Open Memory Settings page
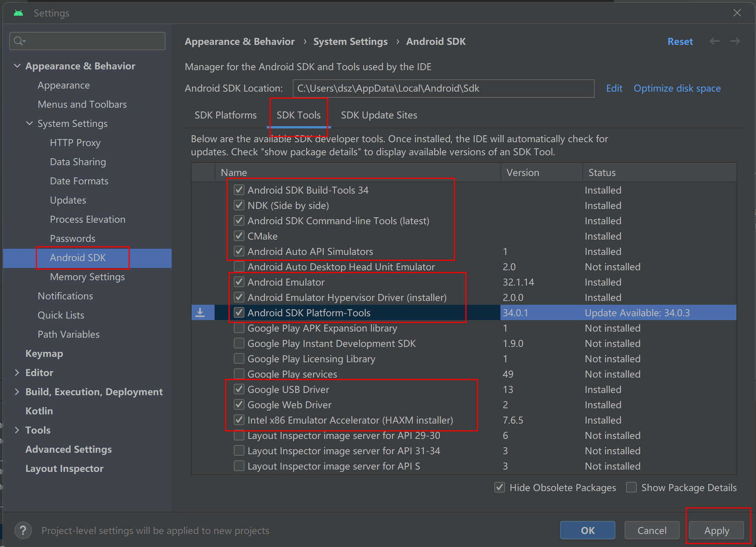The width and height of the screenshot is (756, 547). click(87, 277)
